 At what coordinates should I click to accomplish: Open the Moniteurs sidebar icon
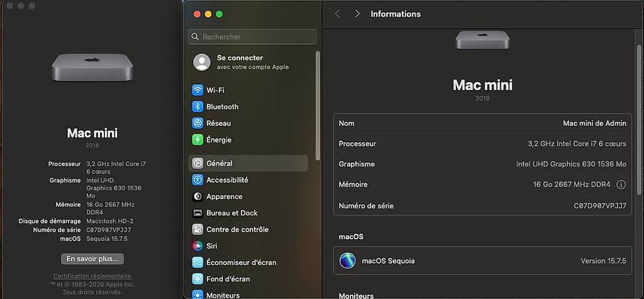198,295
